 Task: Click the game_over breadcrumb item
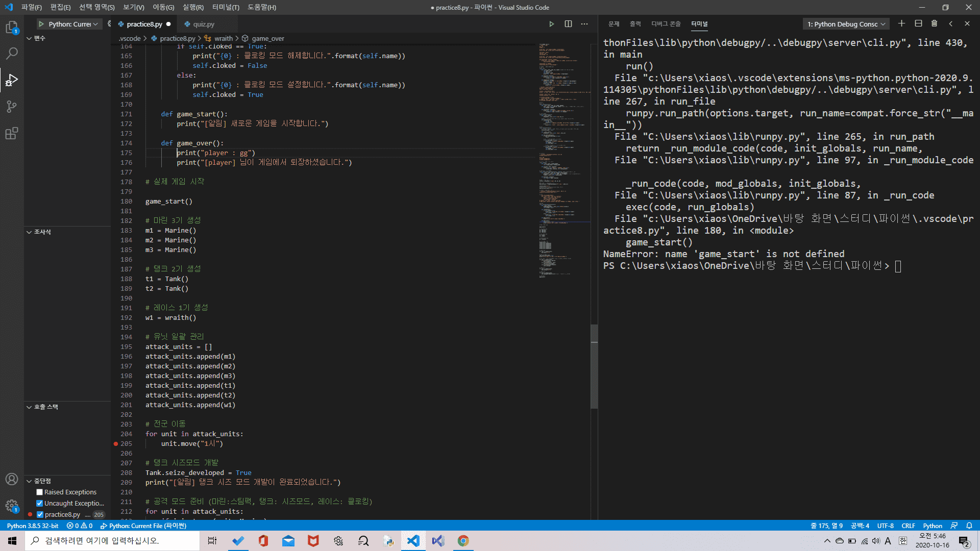pyautogui.click(x=267, y=39)
